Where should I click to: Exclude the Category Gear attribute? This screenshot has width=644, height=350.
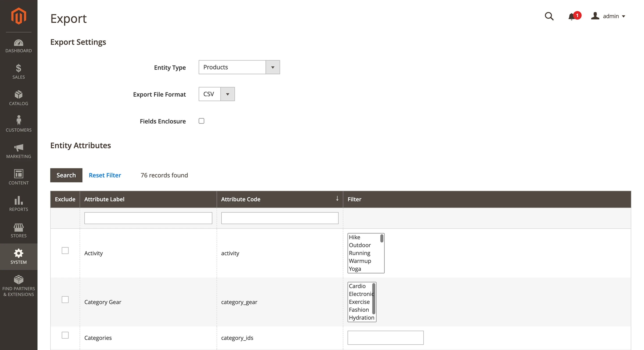(x=65, y=299)
